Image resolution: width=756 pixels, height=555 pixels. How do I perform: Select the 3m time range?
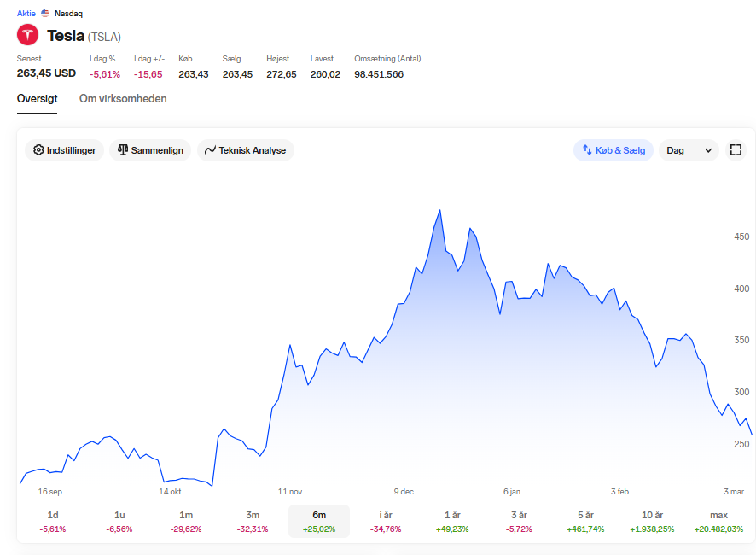[253, 521]
